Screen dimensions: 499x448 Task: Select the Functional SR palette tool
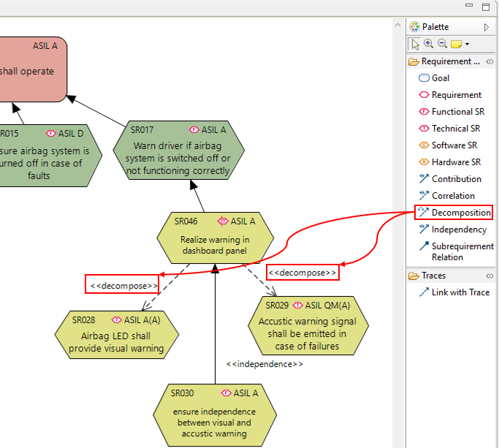(457, 112)
